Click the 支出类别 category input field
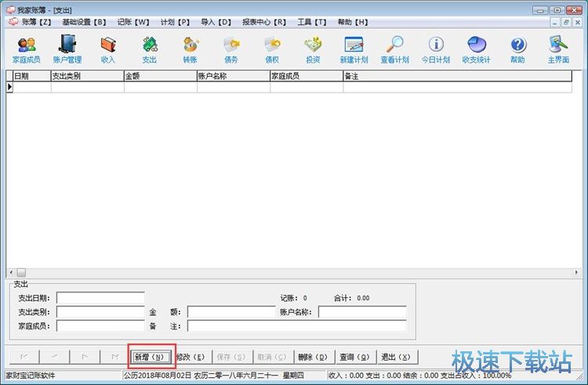 click(100, 312)
